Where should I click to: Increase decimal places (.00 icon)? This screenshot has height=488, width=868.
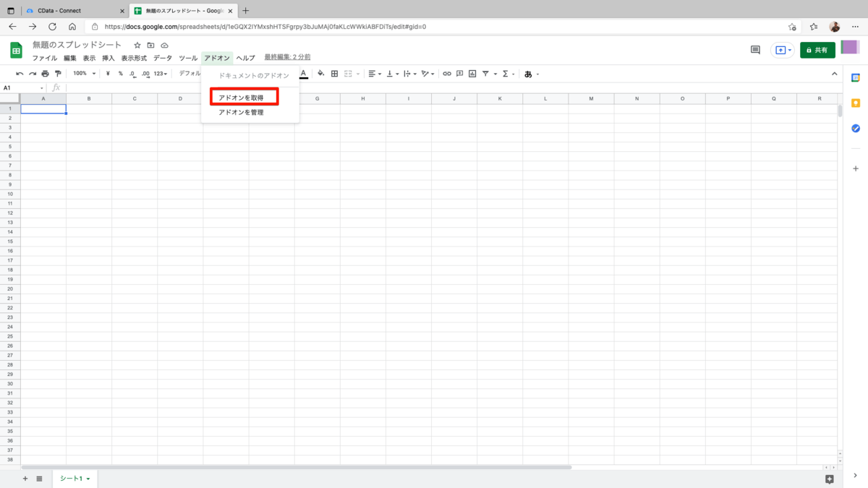[x=145, y=74]
